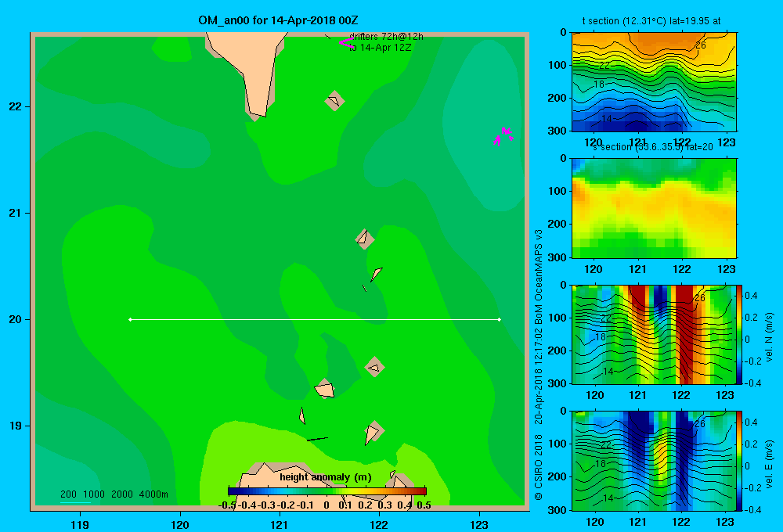The height and width of the screenshot is (532, 783).
Task: Click the magenta arrow beside the drifters legend
Action: (346, 42)
